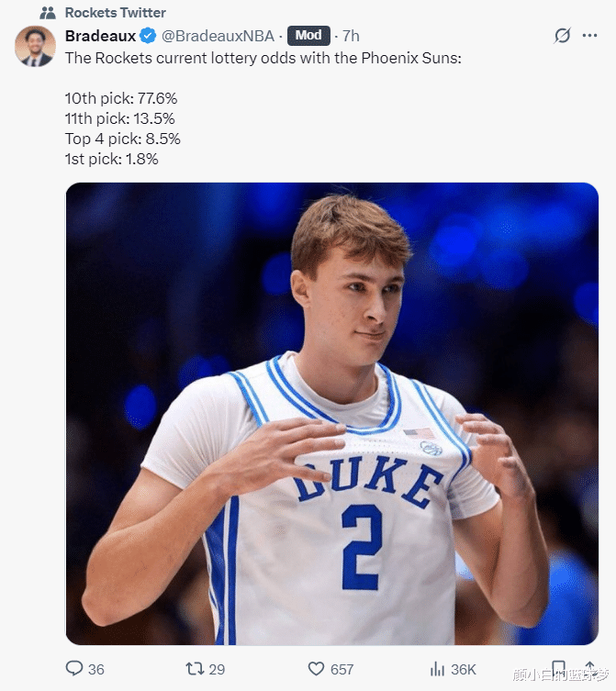
Task: Open Bradeaux's profile avatar picture
Action: [x=35, y=46]
